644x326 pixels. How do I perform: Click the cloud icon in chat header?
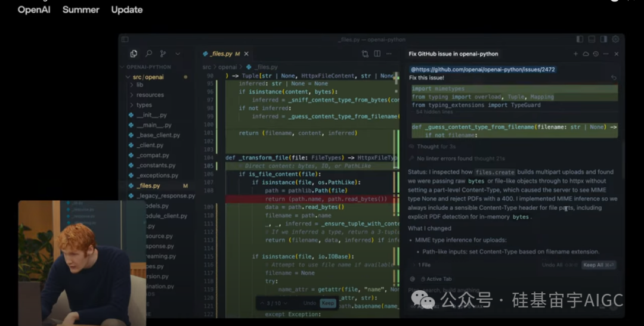[x=586, y=54]
